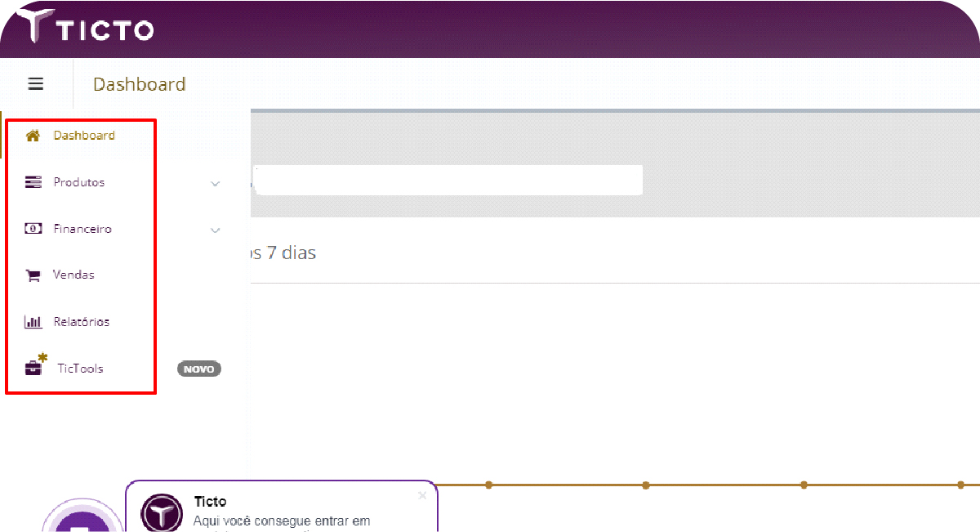This screenshot has height=532, width=980.
Task: Click the 'Aqui você consegue entrar em' message
Action: click(282, 521)
